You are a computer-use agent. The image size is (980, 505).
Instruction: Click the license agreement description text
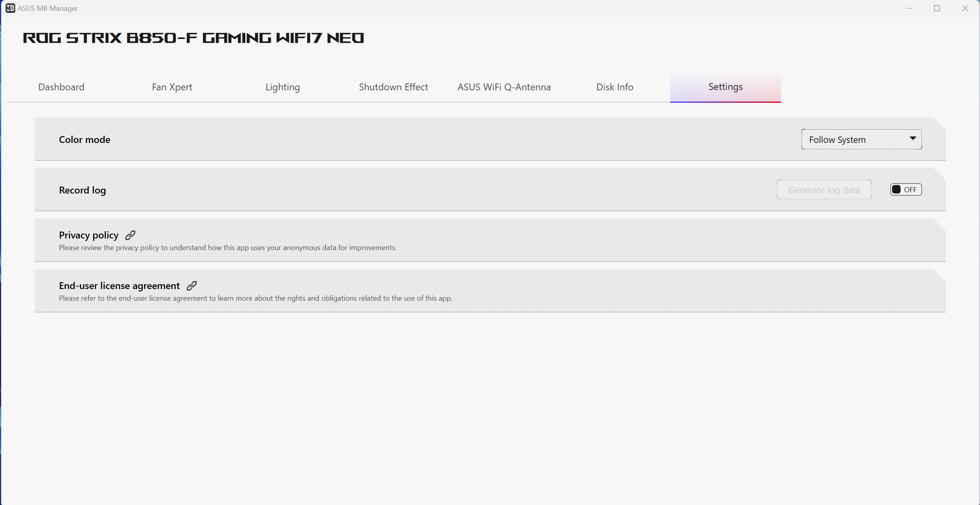(x=256, y=298)
